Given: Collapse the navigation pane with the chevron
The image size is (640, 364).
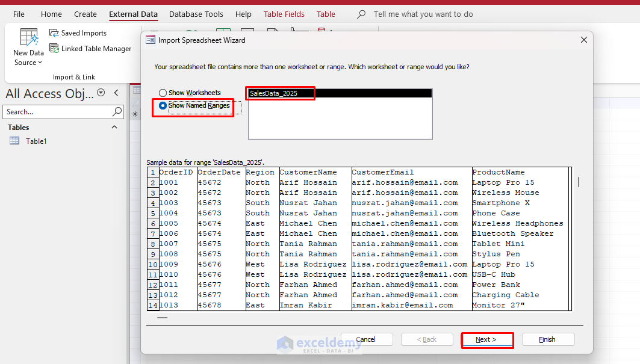Looking at the screenshot, I should click(x=116, y=93).
